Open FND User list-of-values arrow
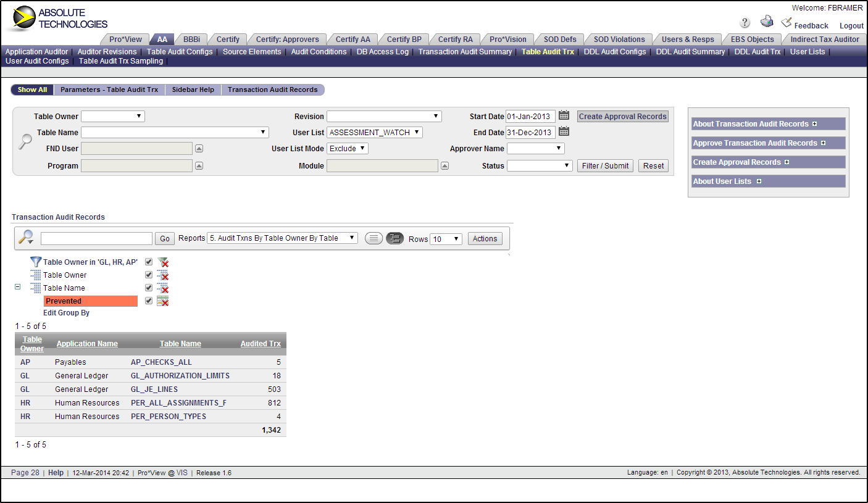 199,149
